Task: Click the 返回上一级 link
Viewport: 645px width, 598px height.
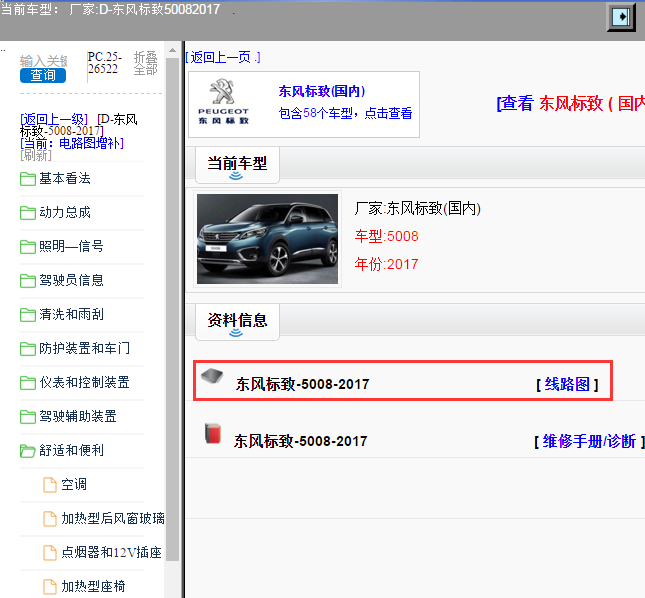Action: [x=54, y=119]
